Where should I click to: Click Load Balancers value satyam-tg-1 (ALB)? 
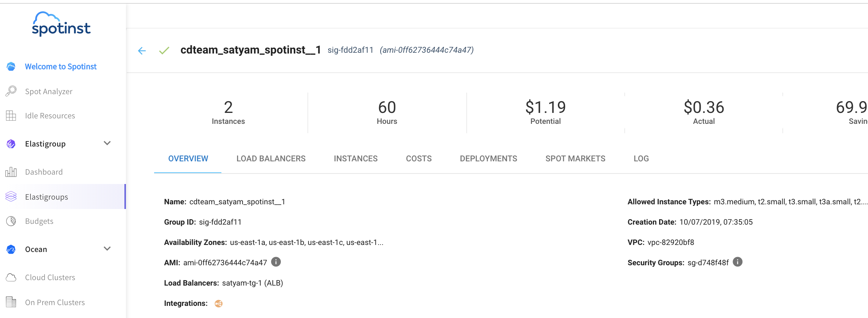coord(252,283)
